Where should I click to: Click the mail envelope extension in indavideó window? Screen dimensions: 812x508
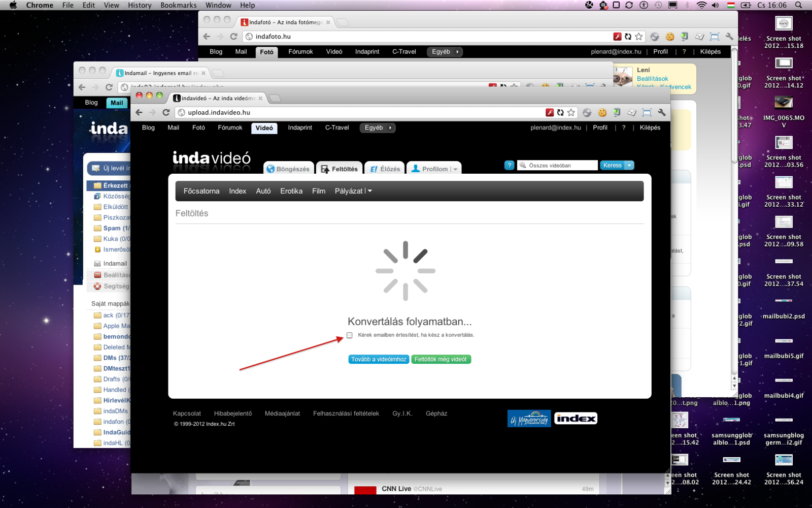(632, 113)
